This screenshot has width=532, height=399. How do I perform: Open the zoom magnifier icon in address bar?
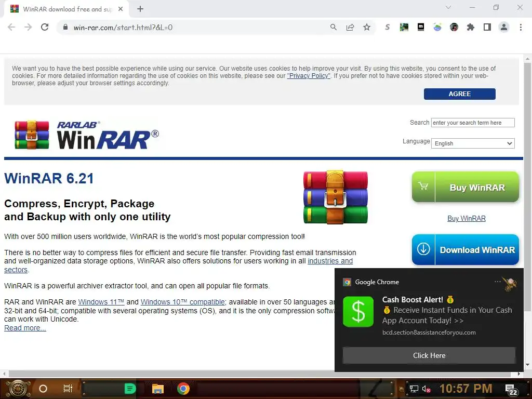click(x=334, y=27)
